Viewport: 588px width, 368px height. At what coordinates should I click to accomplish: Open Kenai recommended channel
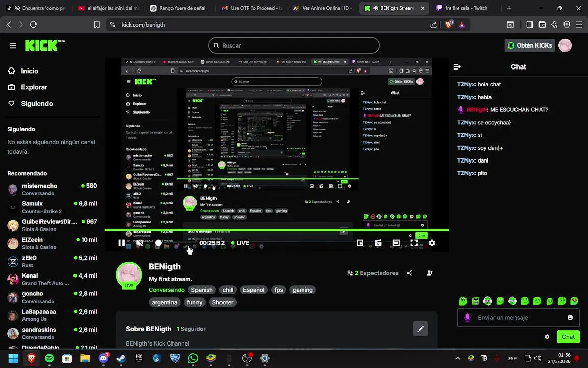(52, 280)
